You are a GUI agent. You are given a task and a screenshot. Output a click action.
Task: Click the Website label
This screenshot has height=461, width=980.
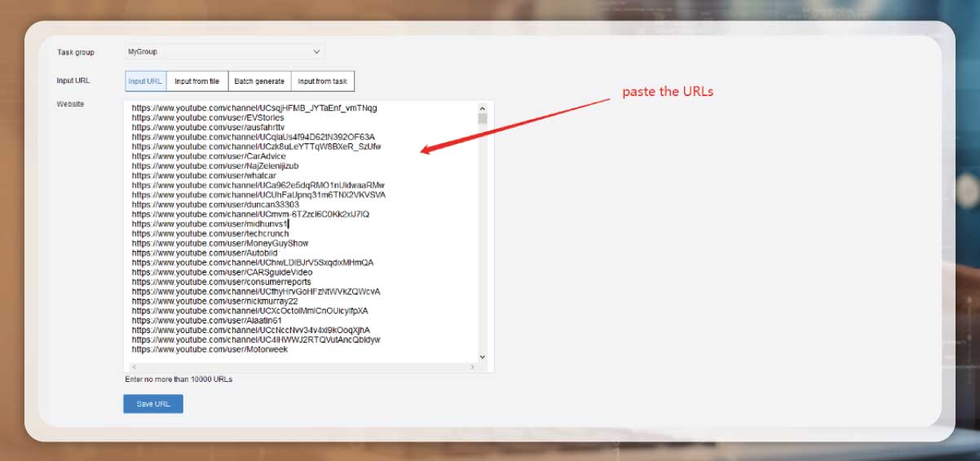click(x=70, y=104)
